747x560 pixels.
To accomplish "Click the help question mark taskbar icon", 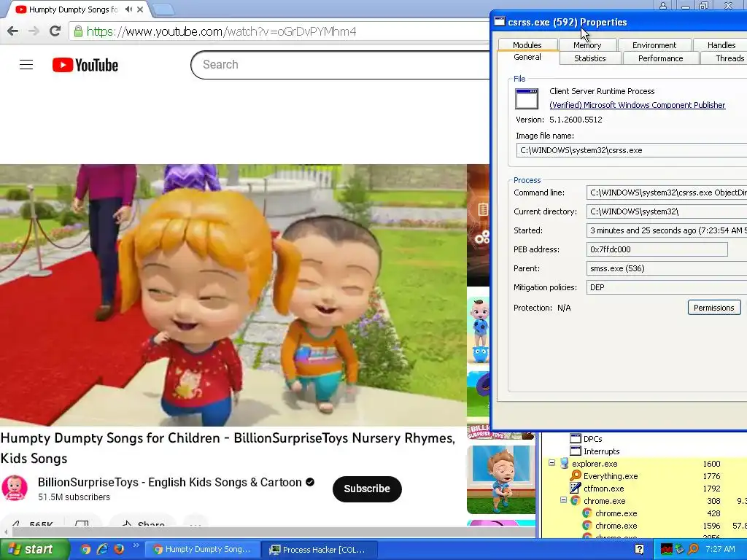I will 639,549.
